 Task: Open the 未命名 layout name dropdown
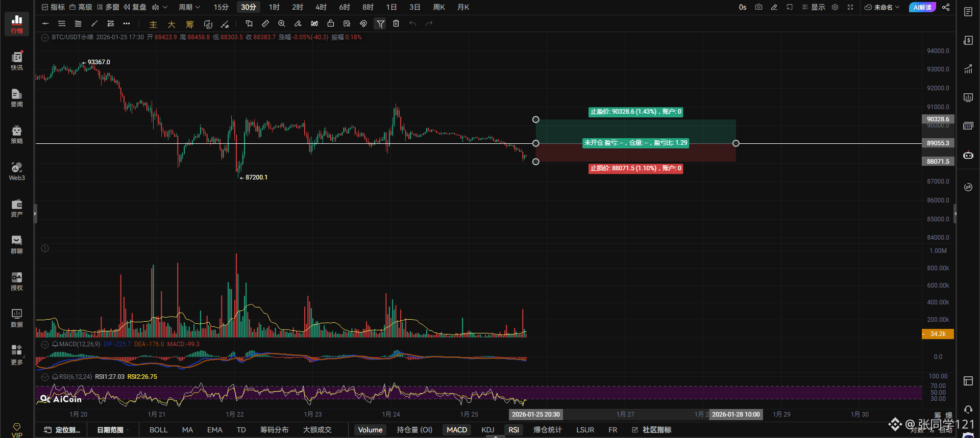click(882, 7)
